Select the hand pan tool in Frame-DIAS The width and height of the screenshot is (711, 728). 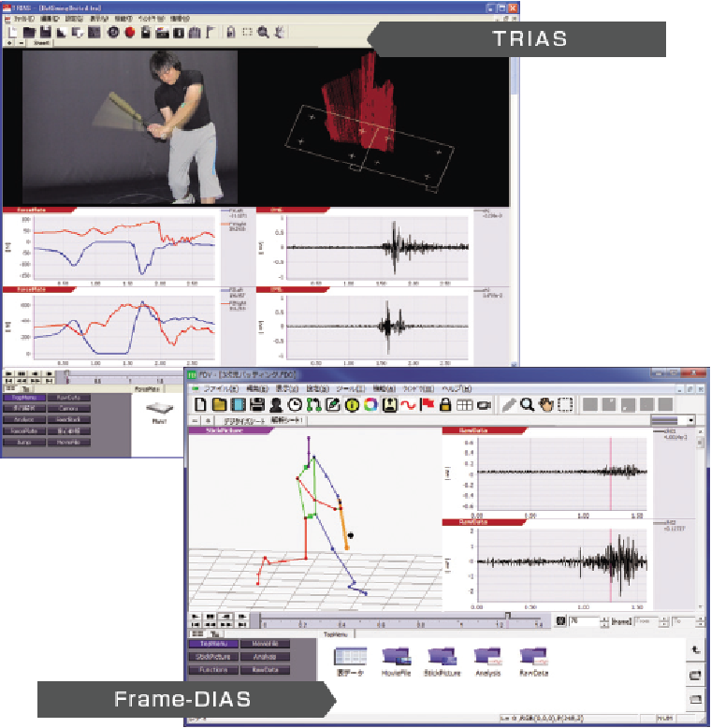546,405
